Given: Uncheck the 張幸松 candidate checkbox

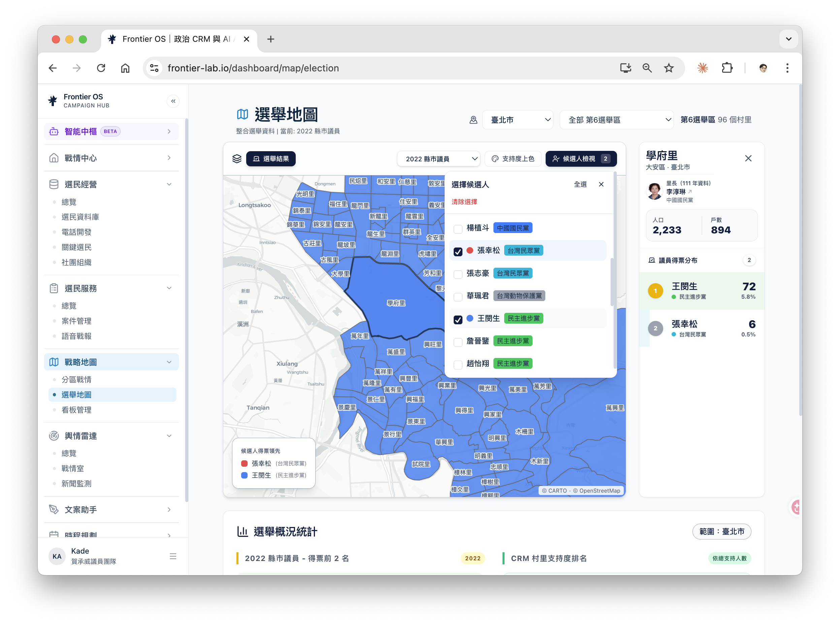Looking at the screenshot, I should pos(458,251).
